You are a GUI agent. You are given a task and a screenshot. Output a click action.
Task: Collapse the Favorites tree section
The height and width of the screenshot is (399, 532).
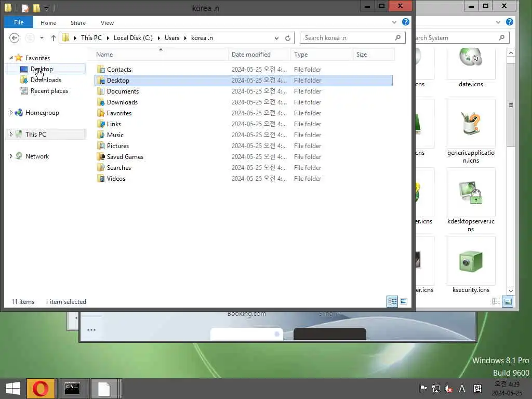pos(11,58)
